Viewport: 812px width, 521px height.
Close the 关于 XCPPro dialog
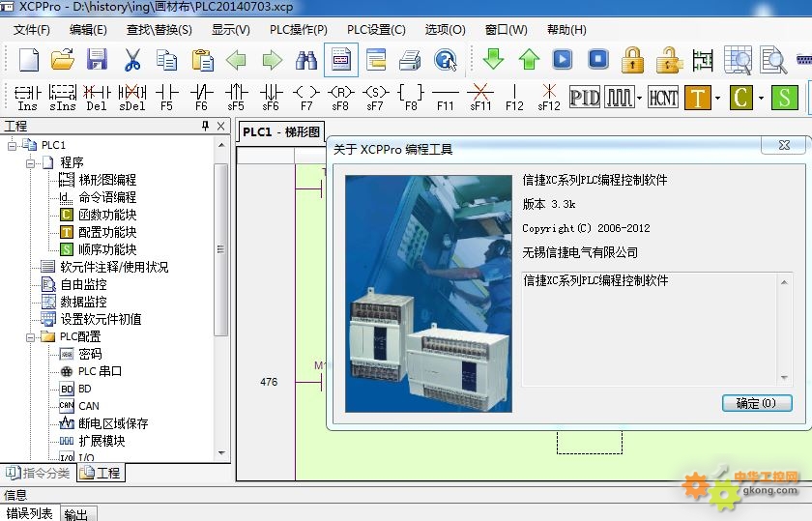(784, 146)
